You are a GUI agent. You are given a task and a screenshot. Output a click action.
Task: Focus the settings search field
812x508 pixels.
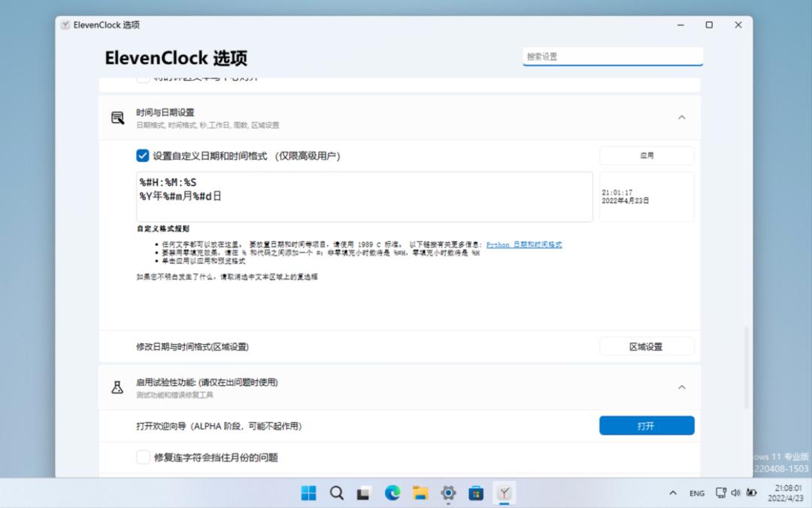pos(613,56)
